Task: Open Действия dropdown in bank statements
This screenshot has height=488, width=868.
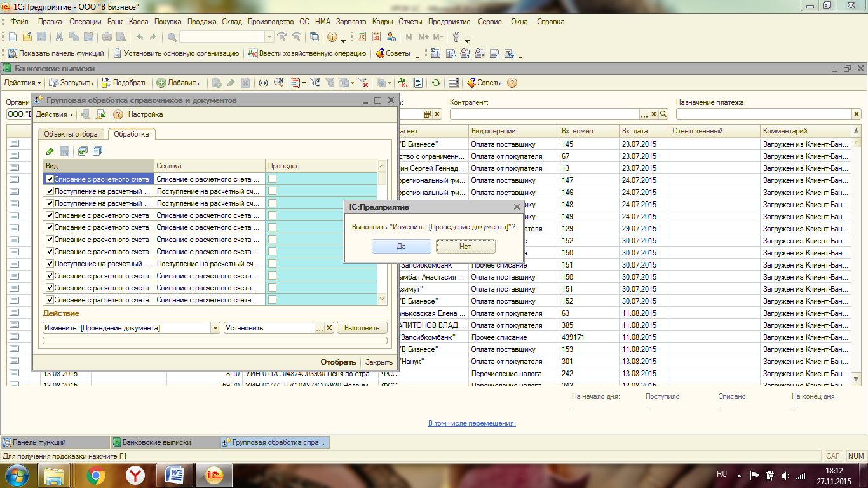Action: tap(22, 83)
